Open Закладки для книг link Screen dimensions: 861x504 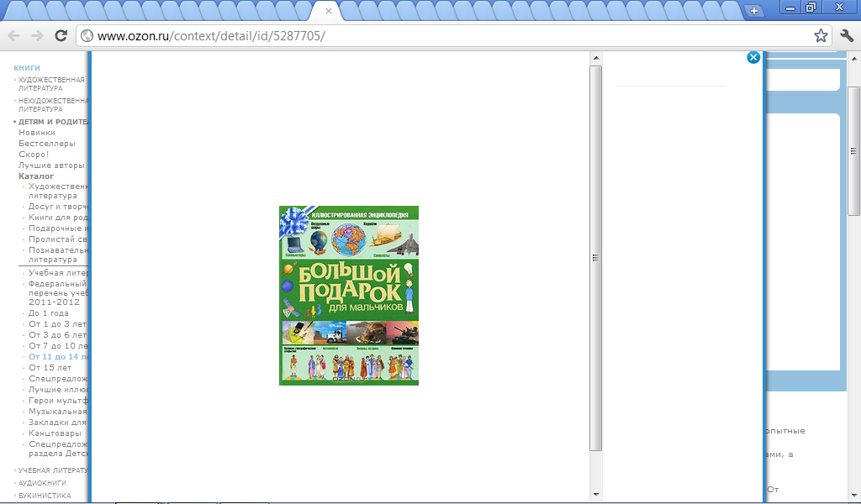tap(58, 423)
